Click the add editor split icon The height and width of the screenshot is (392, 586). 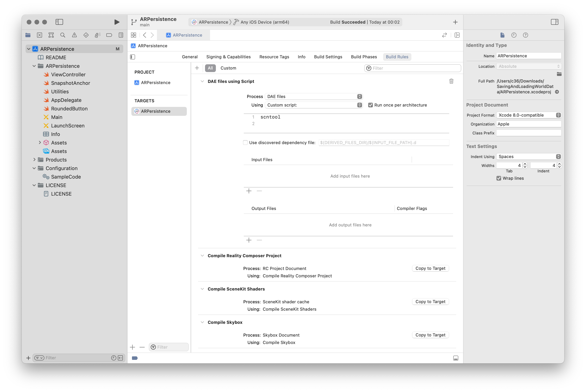click(x=457, y=35)
